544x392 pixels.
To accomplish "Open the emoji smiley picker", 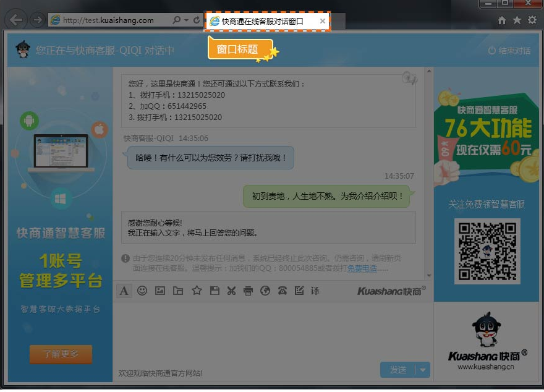I will (x=142, y=291).
